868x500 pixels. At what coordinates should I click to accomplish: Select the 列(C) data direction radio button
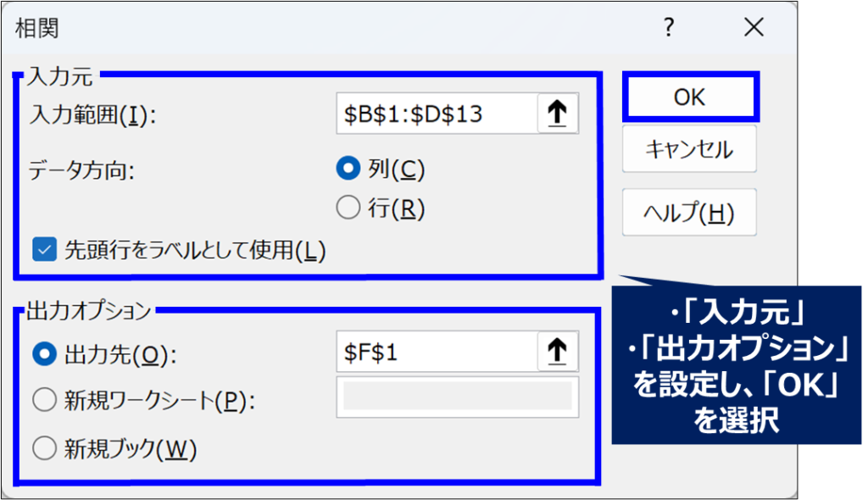coord(348,169)
